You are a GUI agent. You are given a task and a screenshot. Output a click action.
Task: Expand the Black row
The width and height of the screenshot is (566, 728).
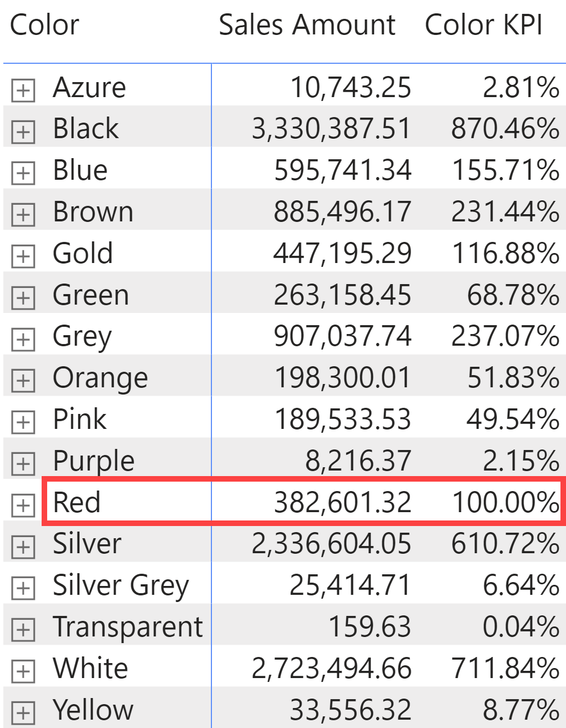tap(23, 131)
